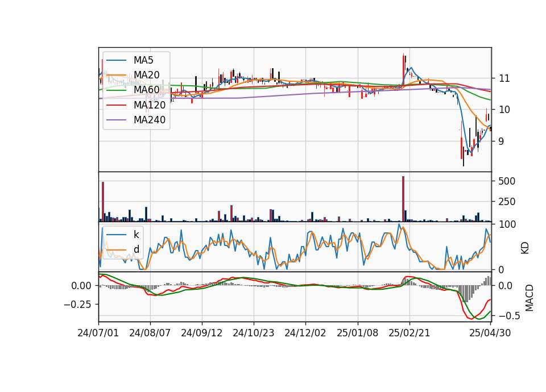Viewport: 546px width, 392px height.
Task: Click the 25/01/08 date axis label
Action: tap(357, 333)
